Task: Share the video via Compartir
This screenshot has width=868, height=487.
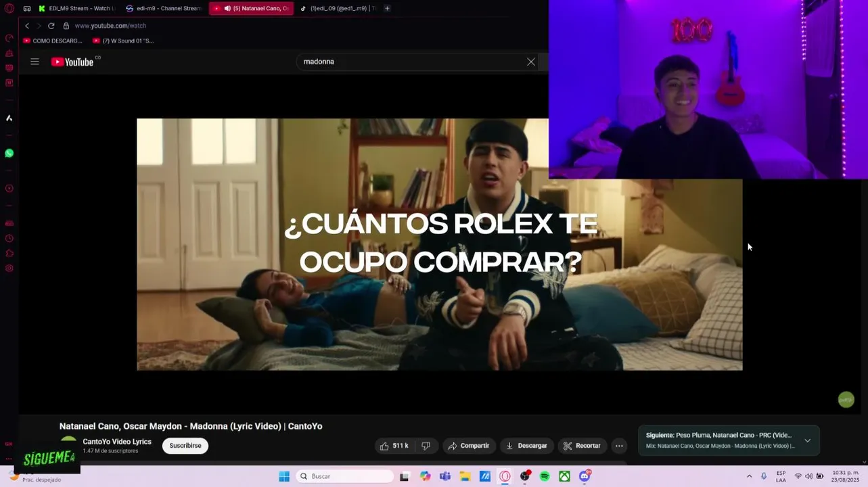Action: click(x=469, y=446)
